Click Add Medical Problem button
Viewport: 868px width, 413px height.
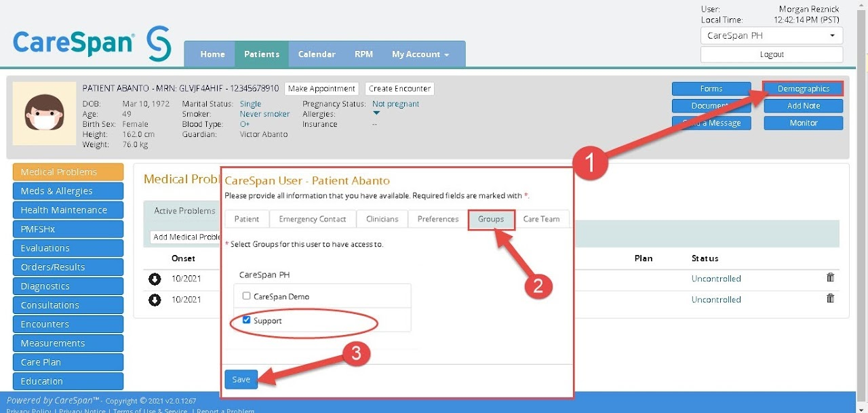[x=185, y=237]
